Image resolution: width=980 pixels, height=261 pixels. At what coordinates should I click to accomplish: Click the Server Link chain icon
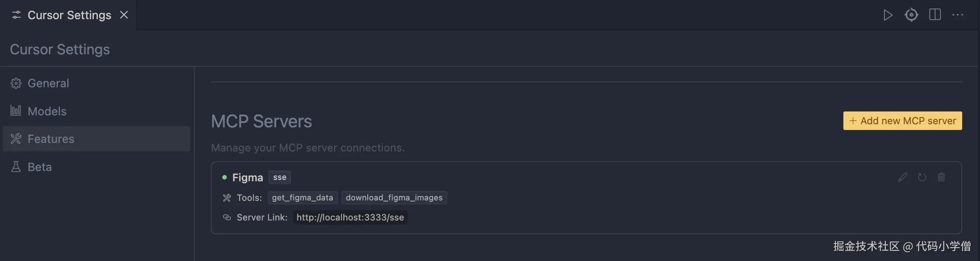point(227,217)
